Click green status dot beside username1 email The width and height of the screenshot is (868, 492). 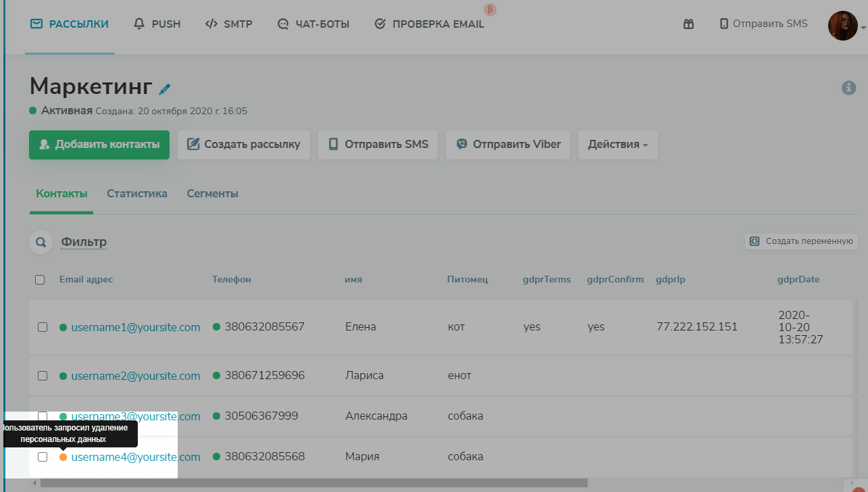pos(63,327)
